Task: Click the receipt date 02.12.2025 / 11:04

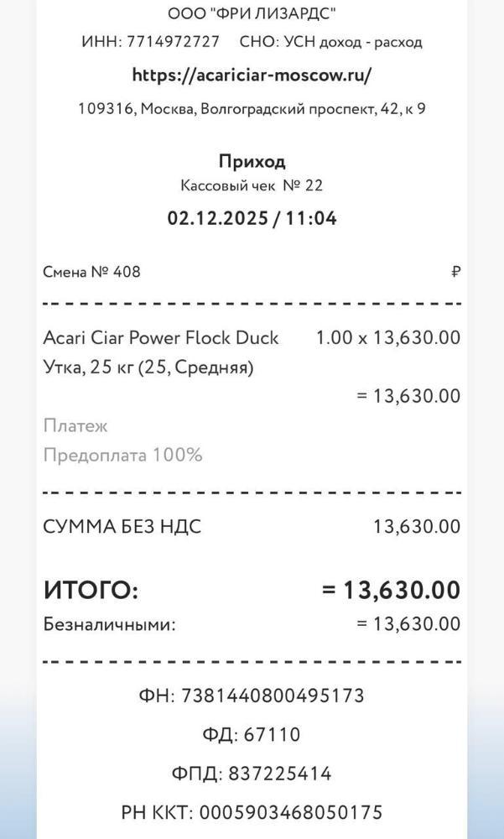Action: 252,218
